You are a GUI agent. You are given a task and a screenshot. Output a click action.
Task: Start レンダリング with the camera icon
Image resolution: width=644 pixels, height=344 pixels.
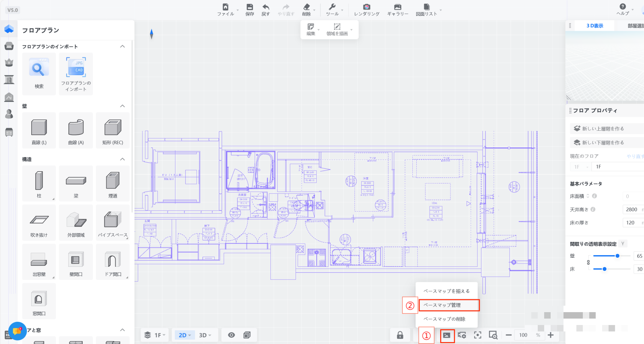(x=366, y=7)
